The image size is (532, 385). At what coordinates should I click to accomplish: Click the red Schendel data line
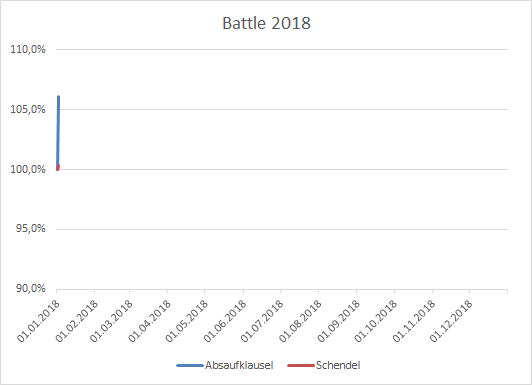tap(58, 168)
